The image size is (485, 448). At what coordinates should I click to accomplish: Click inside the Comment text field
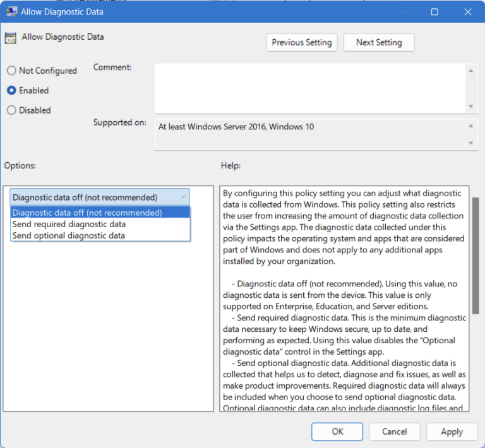[309, 88]
